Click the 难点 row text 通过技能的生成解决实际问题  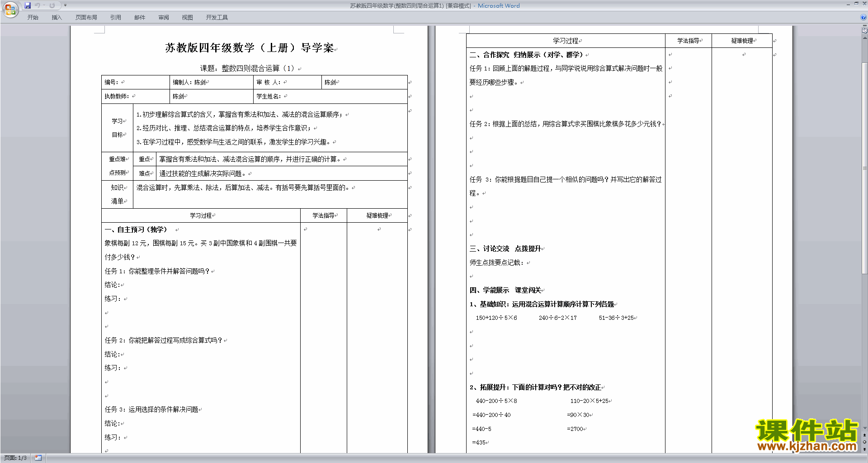pos(203,173)
